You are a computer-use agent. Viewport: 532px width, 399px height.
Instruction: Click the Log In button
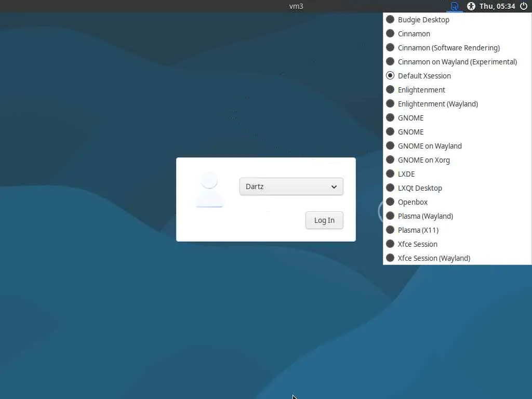(324, 220)
